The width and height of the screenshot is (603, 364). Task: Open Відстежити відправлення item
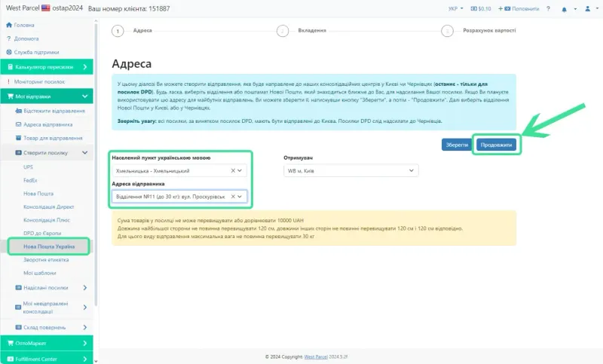[50, 111]
